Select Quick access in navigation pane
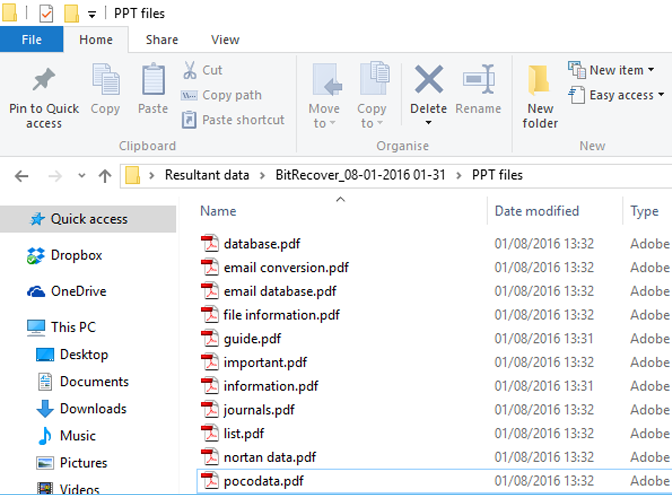 point(88,219)
